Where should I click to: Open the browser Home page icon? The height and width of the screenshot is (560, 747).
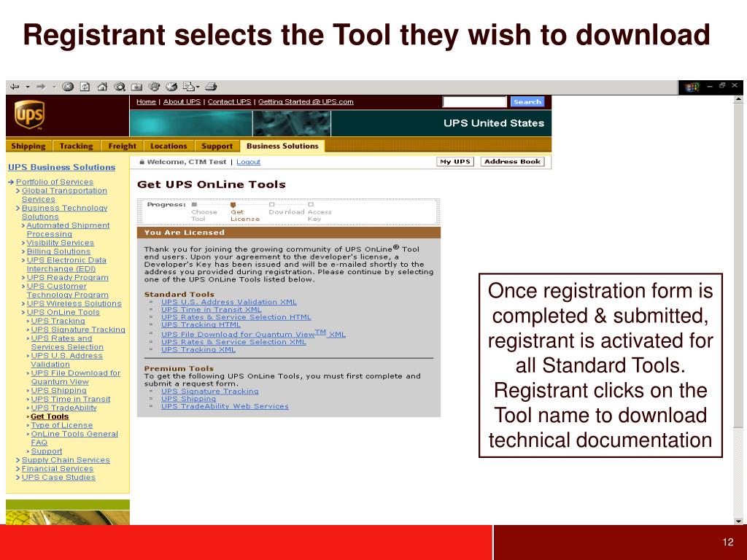(102, 87)
